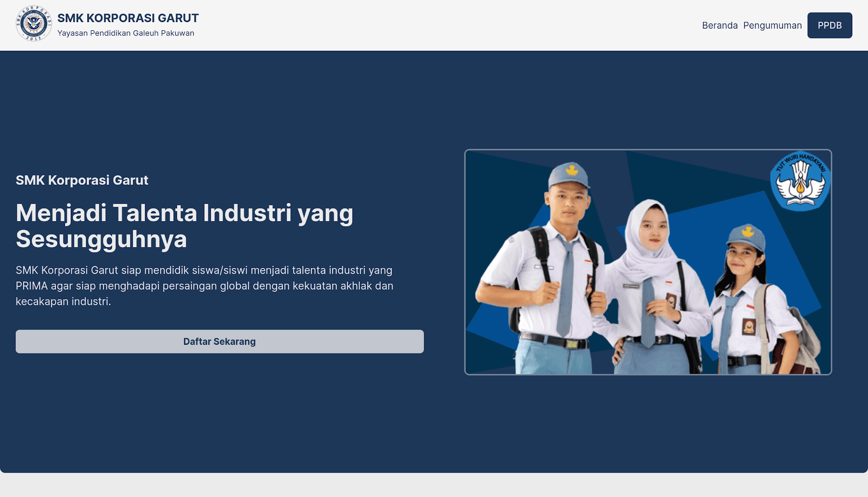868x497 pixels.
Task: Go to the Pengumuman page
Action: [772, 26]
